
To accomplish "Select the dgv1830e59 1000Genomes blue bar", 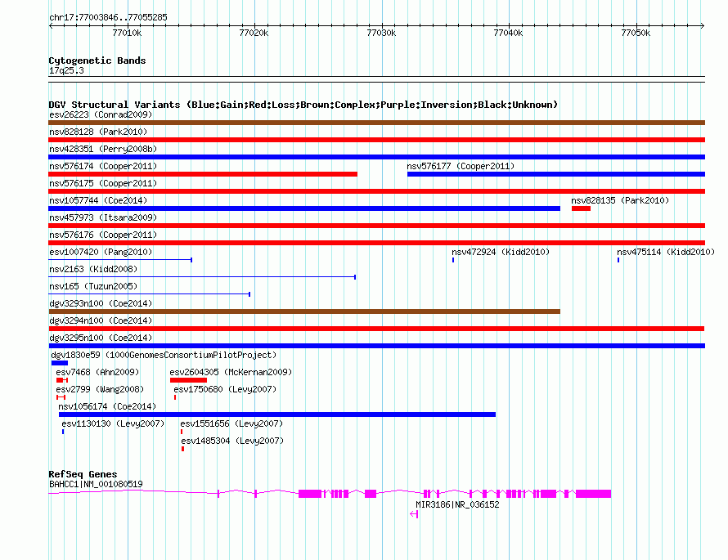I will pyautogui.click(x=60, y=363).
